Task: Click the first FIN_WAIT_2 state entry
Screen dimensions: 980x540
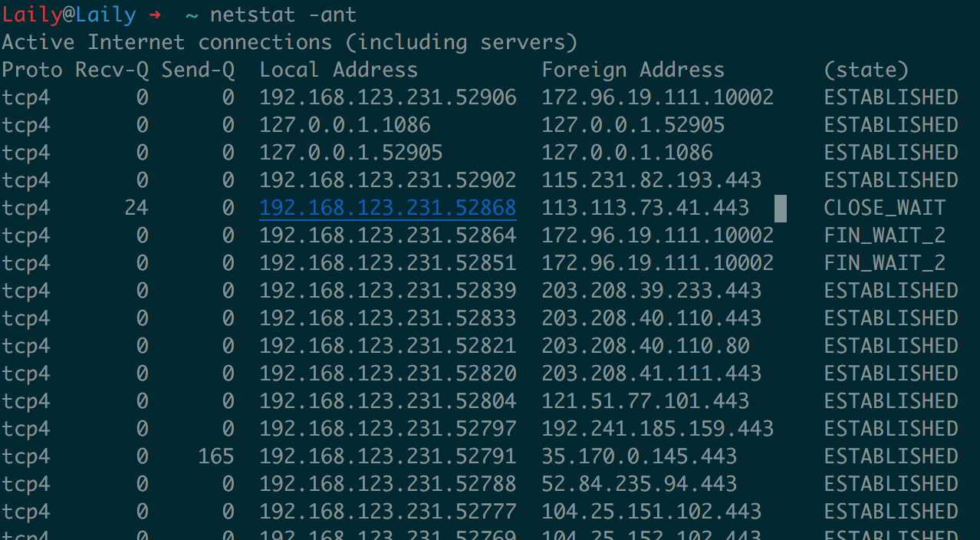Action: pos(884,235)
